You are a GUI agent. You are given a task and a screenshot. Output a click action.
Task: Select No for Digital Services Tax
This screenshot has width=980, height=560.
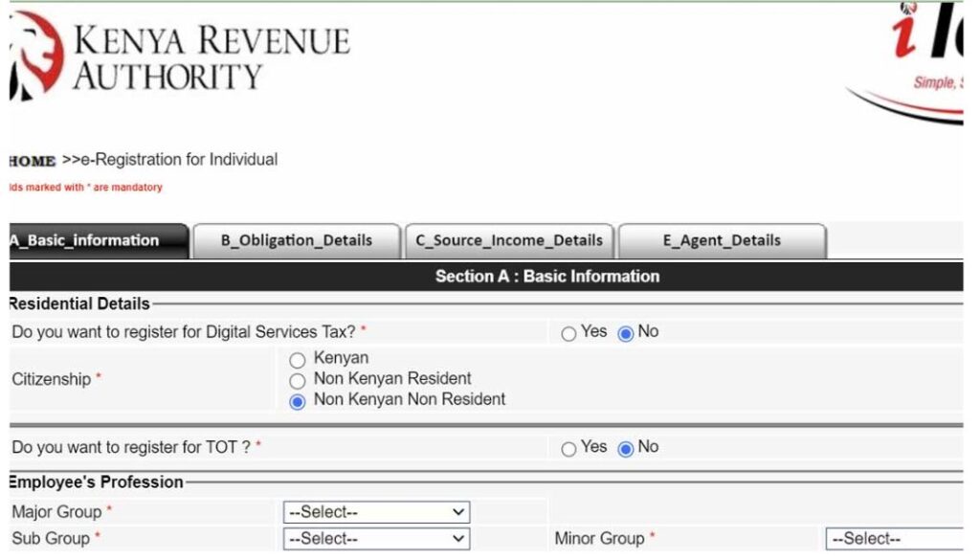point(626,334)
